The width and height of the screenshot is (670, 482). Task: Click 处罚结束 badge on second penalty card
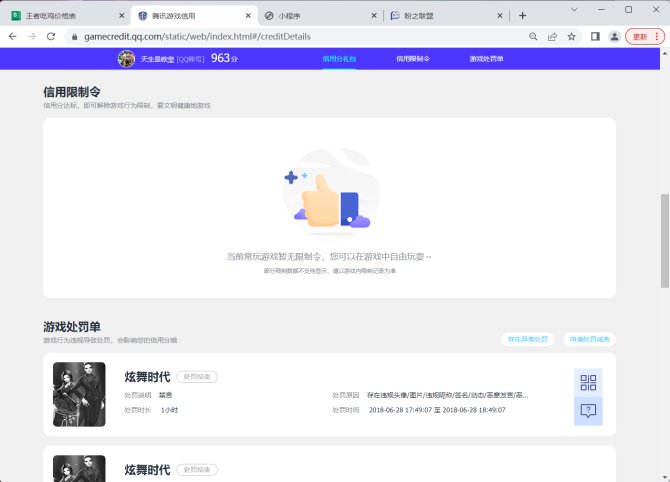click(197, 470)
